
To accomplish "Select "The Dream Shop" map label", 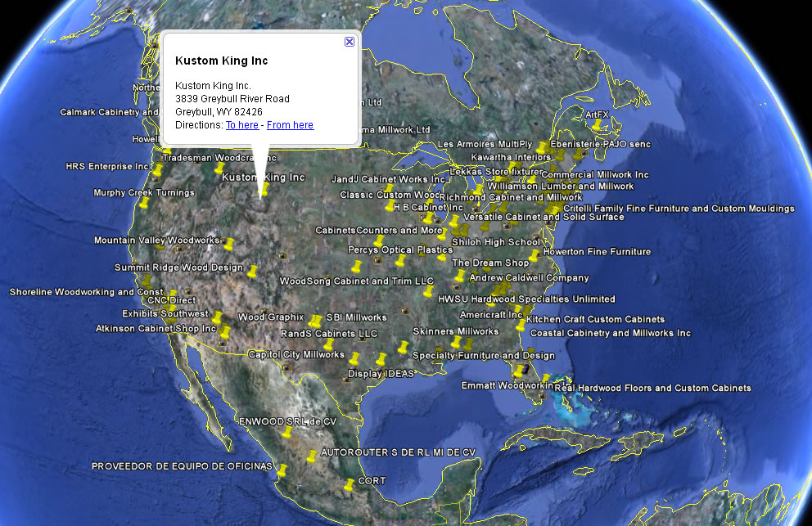I will (x=490, y=263).
